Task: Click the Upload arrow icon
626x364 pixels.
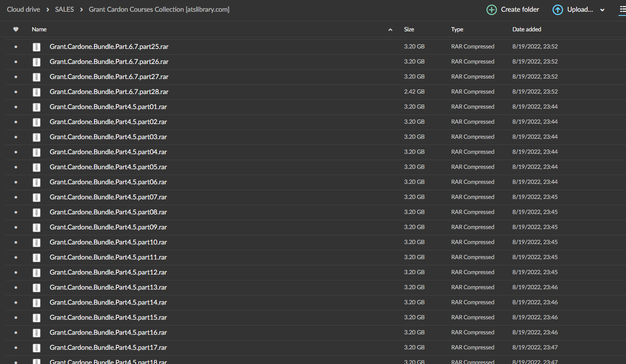Action: click(x=557, y=9)
